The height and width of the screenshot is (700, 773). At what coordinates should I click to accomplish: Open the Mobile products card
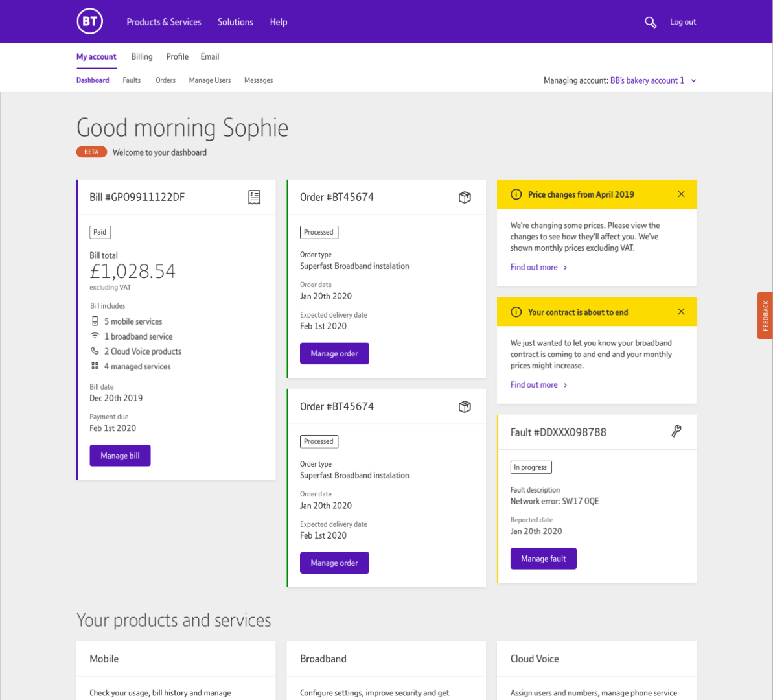click(x=176, y=670)
